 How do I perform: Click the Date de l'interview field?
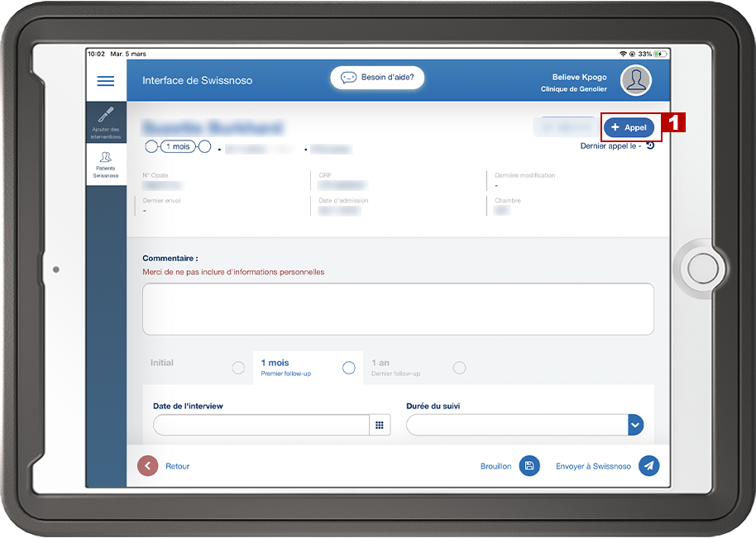click(261, 425)
